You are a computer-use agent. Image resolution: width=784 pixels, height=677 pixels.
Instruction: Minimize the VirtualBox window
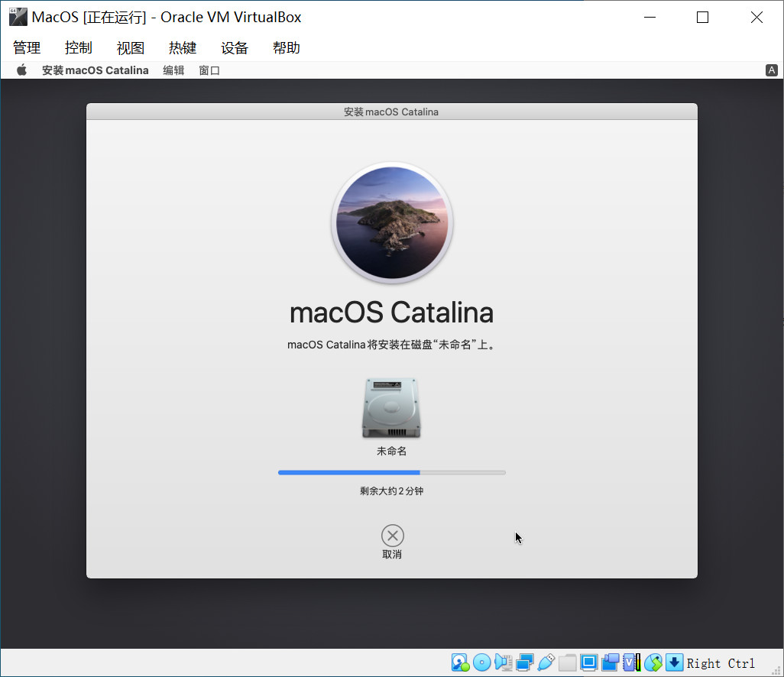coord(650,17)
